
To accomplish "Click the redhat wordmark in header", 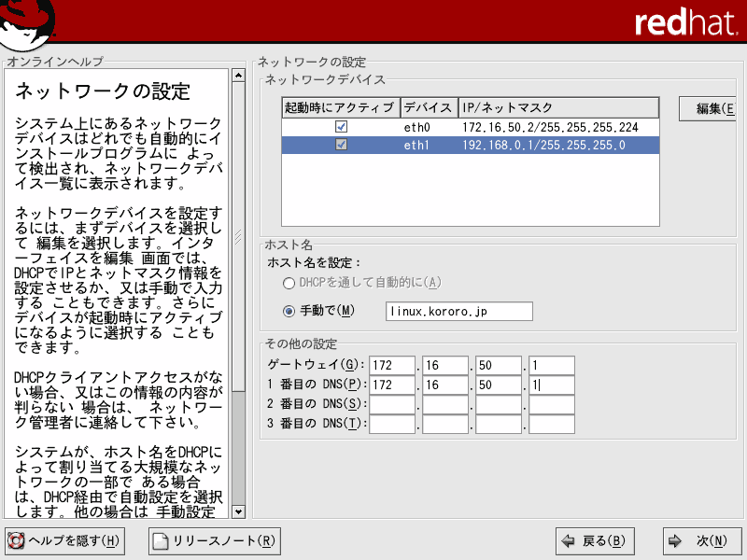I will click(686, 22).
